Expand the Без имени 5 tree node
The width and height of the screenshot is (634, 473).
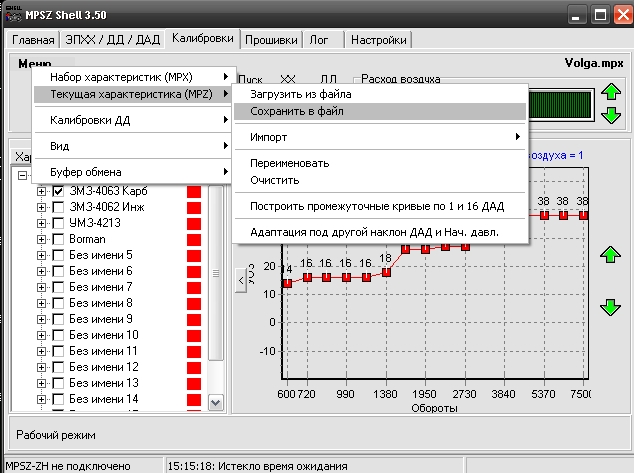[x=41, y=255]
